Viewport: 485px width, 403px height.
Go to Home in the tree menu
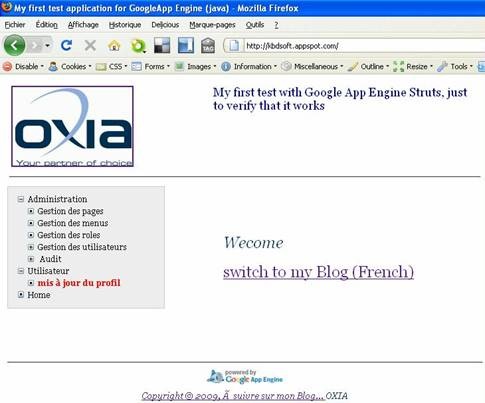tap(39, 295)
